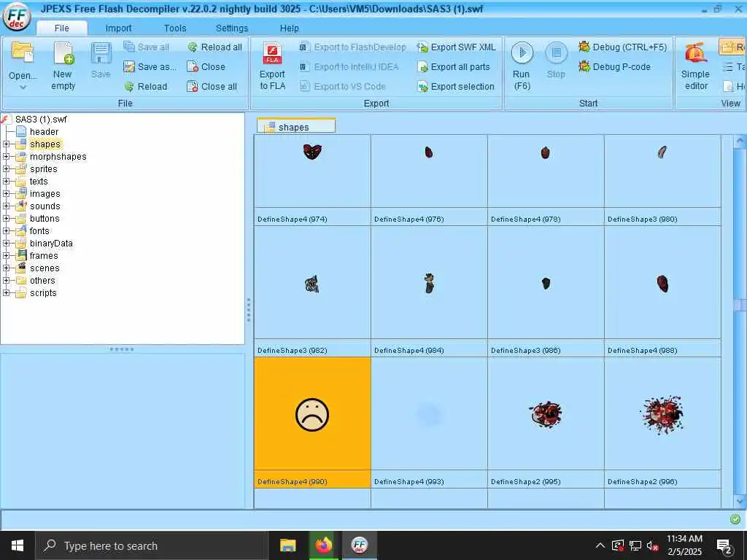Click Reload all
Image resolution: width=747 pixels, height=560 pixels.
[x=215, y=47]
